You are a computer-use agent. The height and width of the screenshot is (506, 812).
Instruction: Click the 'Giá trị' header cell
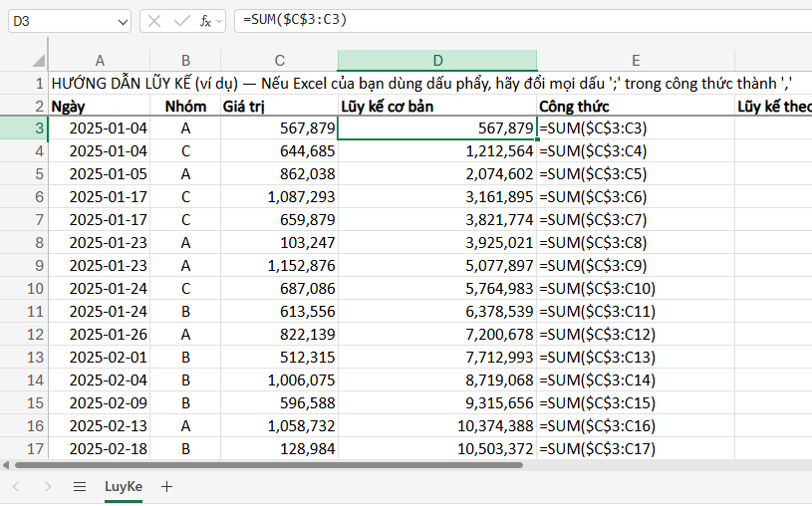279,106
